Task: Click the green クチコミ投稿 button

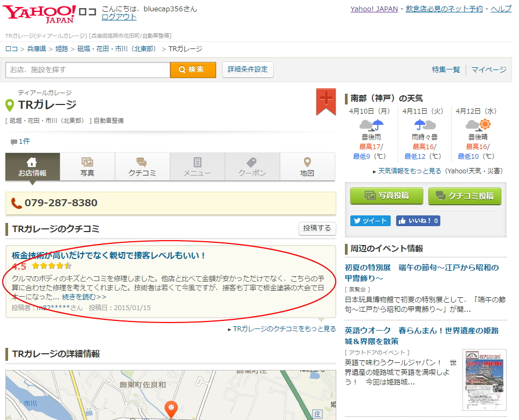Action: (x=465, y=195)
